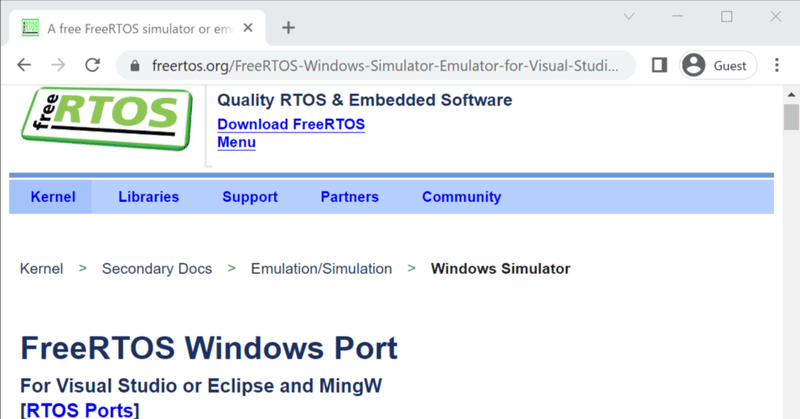Image resolution: width=800 pixels, height=419 pixels.
Task: Click the padlock site info icon
Action: tap(135, 66)
